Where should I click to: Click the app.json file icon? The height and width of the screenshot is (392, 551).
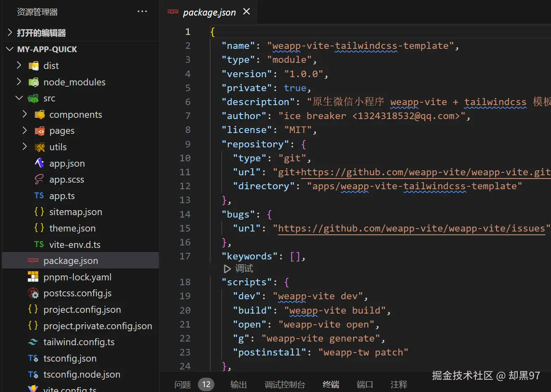click(39, 163)
